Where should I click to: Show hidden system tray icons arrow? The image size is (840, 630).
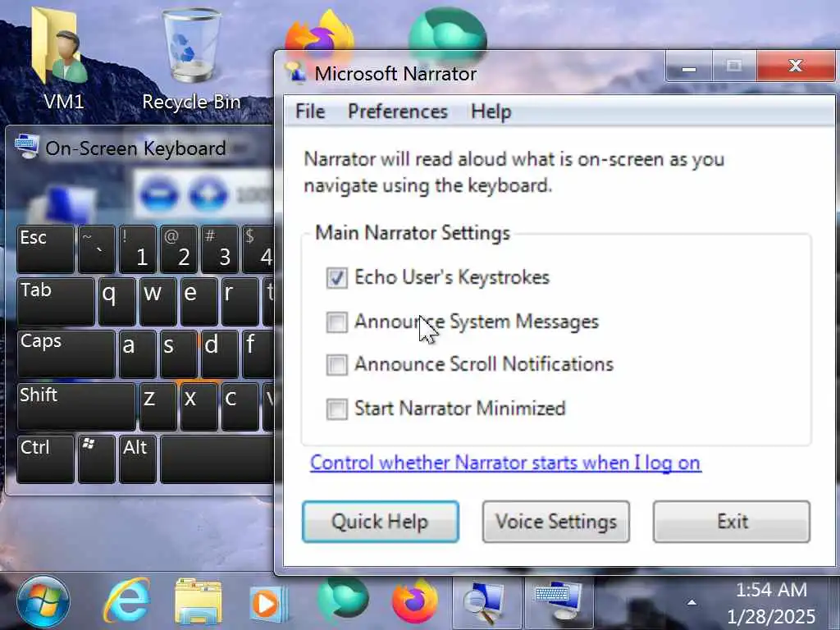point(692,603)
